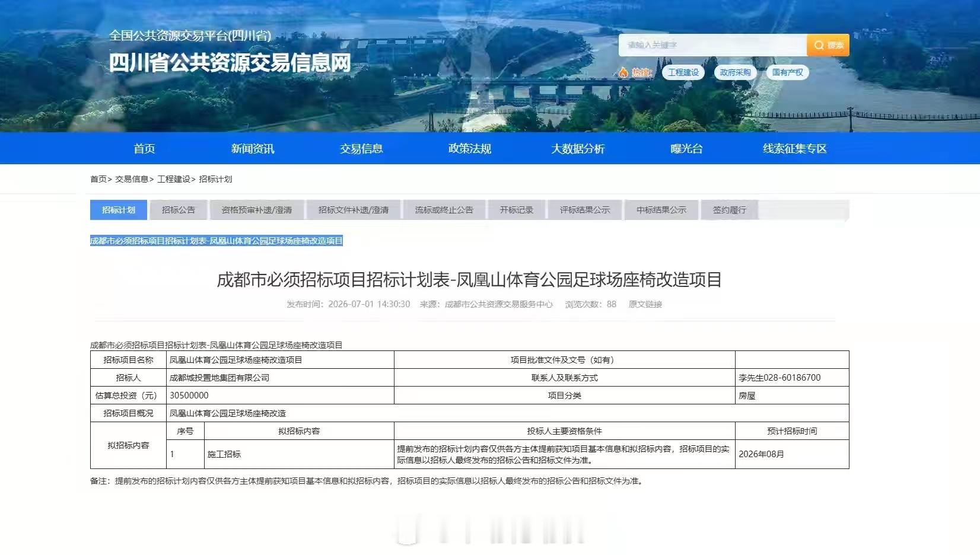Switch to the 开标记录 tab

(x=517, y=210)
